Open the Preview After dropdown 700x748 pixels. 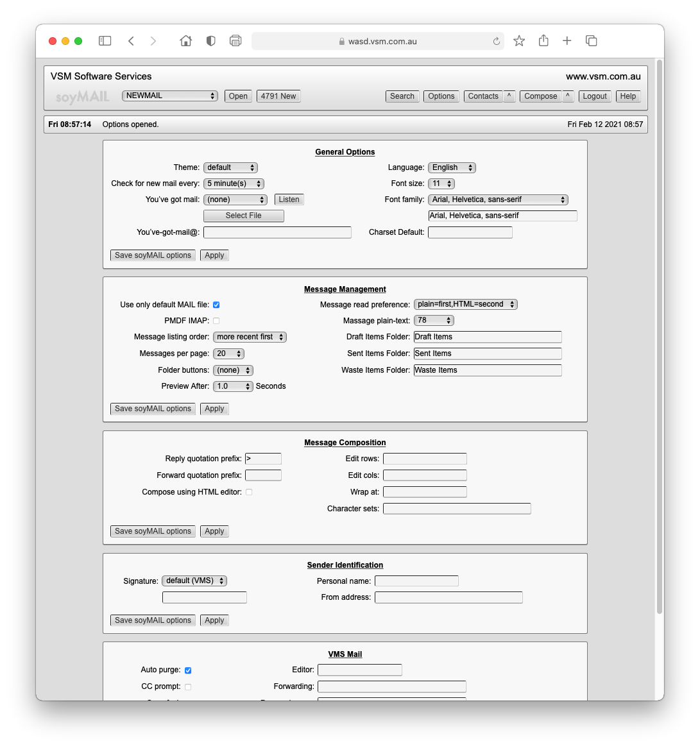pos(233,386)
